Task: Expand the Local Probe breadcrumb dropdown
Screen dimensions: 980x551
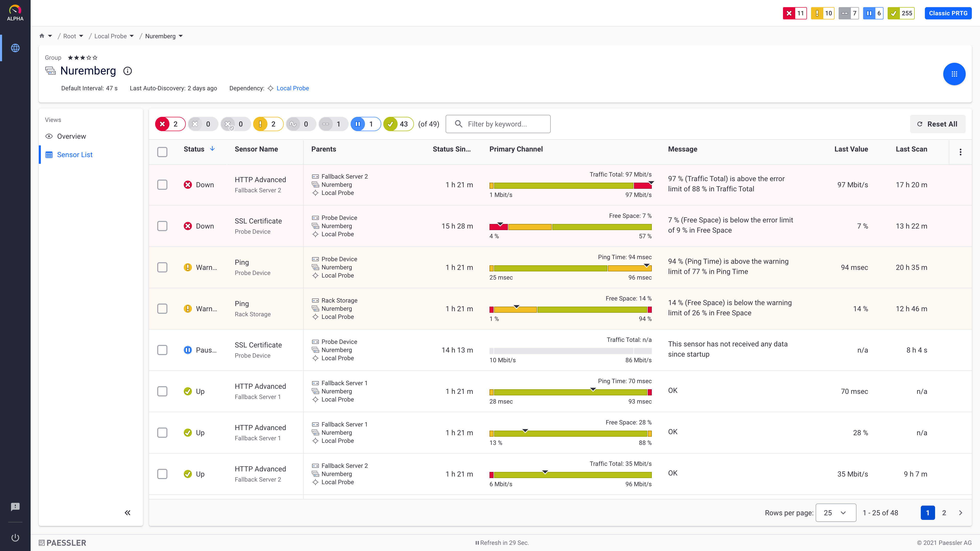Action: click(132, 36)
